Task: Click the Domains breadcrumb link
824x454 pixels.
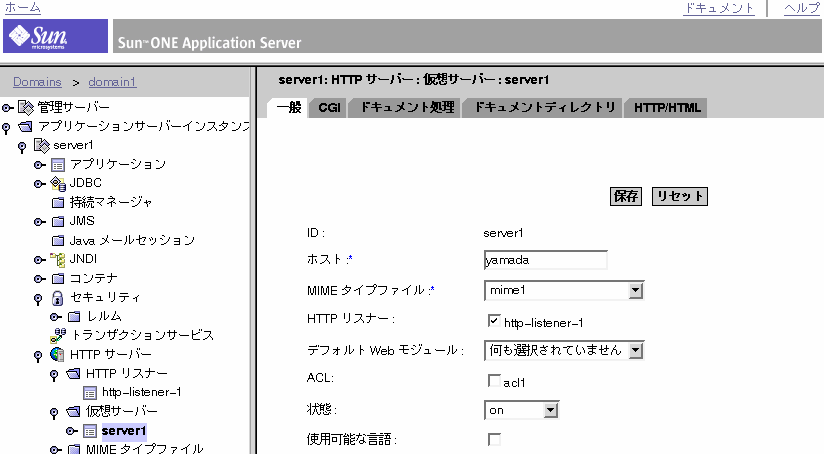Action: coord(37,82)
